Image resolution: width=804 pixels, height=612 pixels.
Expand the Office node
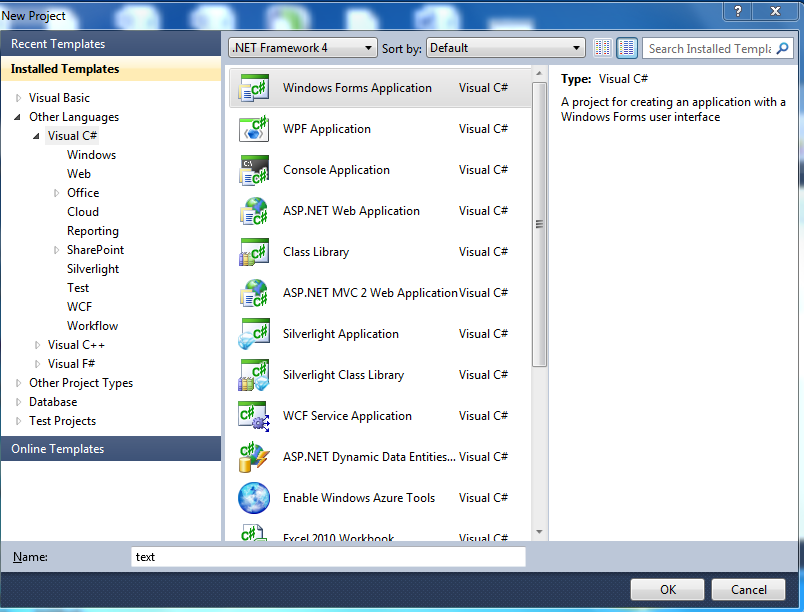click(56, 193)
